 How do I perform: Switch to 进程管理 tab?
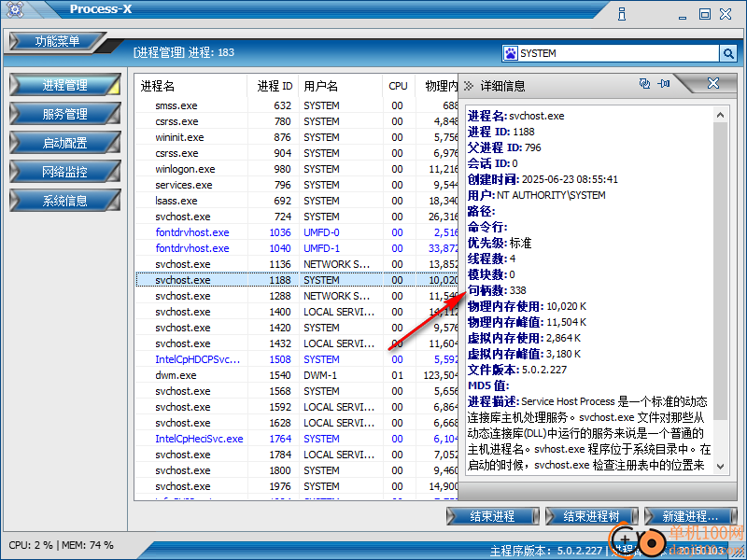(64, 85)
